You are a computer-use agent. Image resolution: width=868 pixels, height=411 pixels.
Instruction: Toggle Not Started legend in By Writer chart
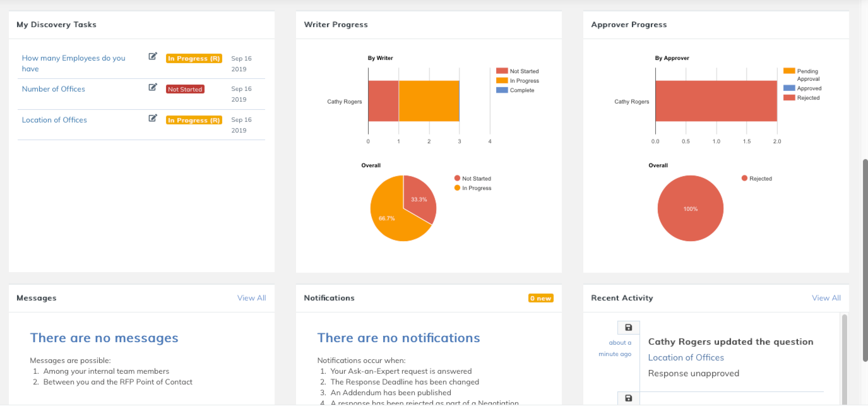point(518,71)
